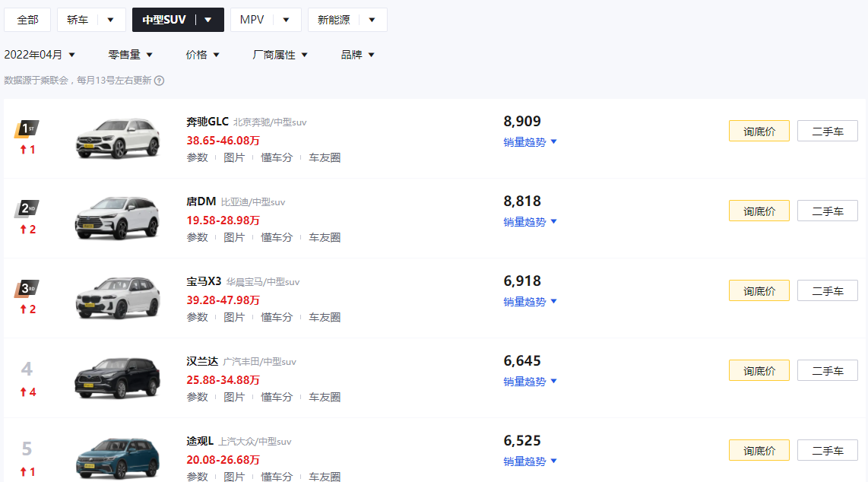868x482 pixels.
Task: Click the help icon beside the data source note
Action: [x=159, y=81]
